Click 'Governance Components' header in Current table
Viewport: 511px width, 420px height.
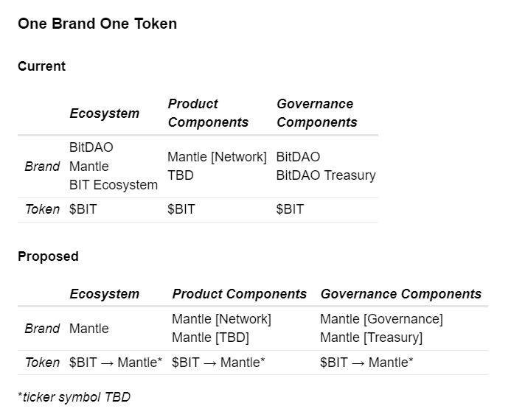point(317,113)
